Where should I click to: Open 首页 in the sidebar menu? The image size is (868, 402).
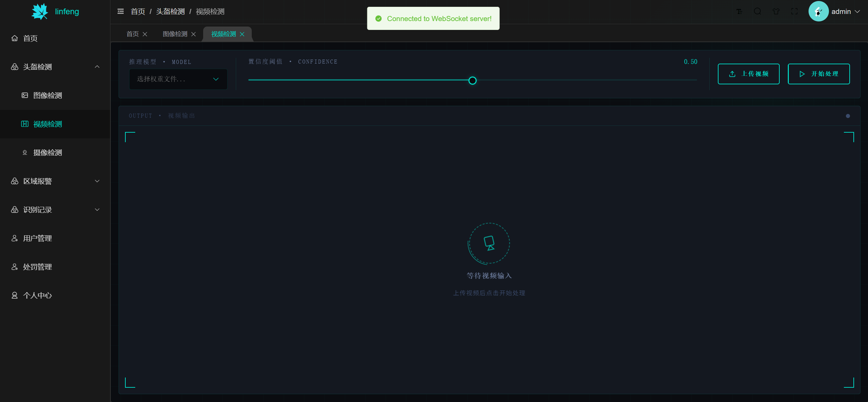(x=55, y=38)
